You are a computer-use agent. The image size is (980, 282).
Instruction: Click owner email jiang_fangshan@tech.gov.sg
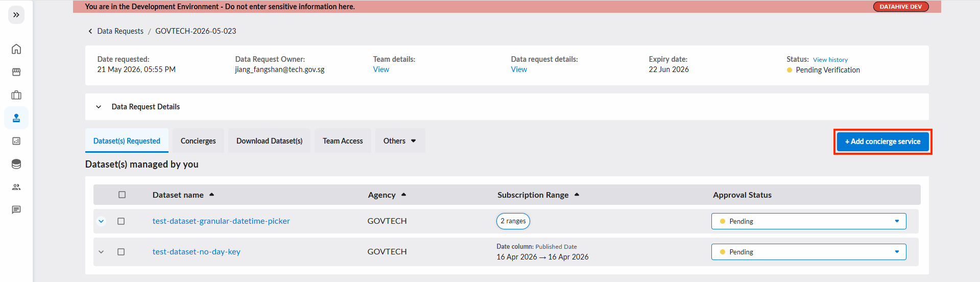coord(280,69)
